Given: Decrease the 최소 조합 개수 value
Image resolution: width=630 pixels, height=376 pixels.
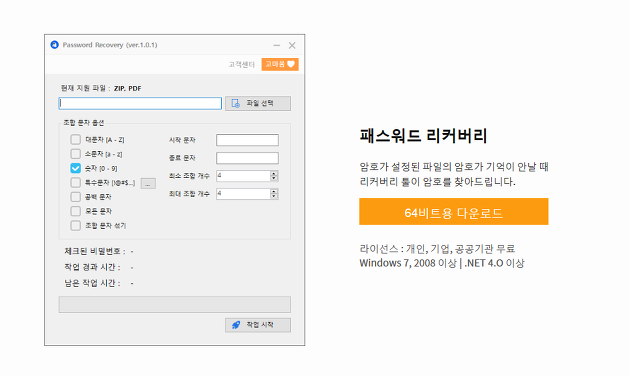Looking at the screenshot, I should coord(274,178).
